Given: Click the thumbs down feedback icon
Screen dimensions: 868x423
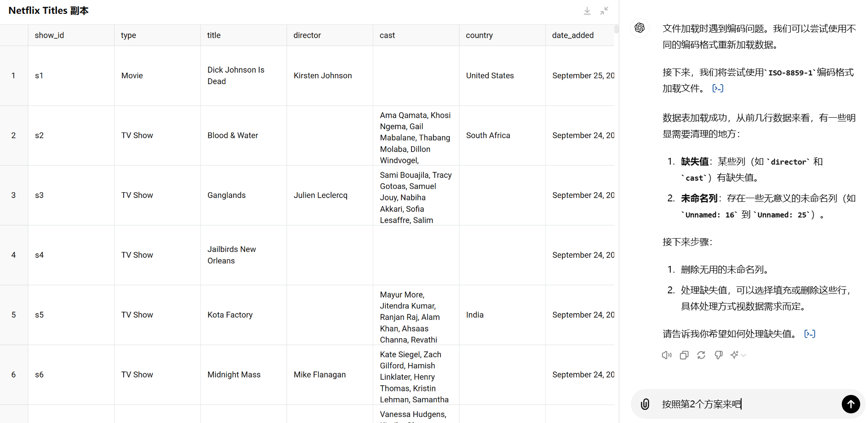Looking at the screenshot, I should coord(719,355).
